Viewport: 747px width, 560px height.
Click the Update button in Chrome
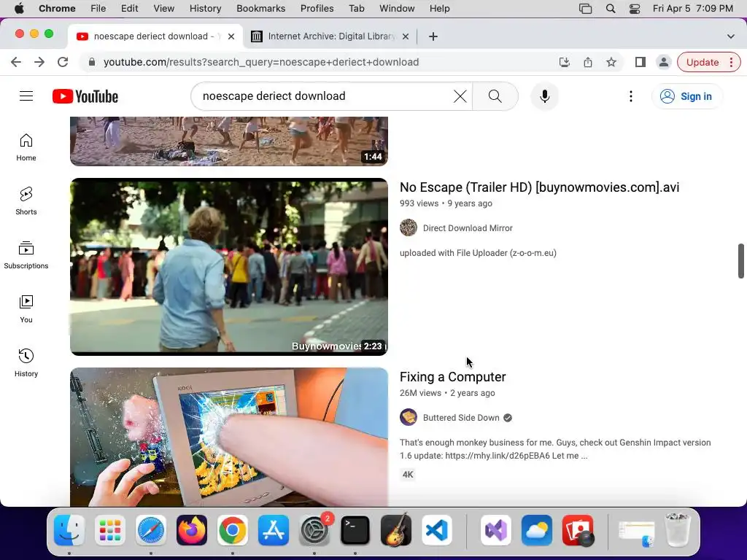coord(703,62)
